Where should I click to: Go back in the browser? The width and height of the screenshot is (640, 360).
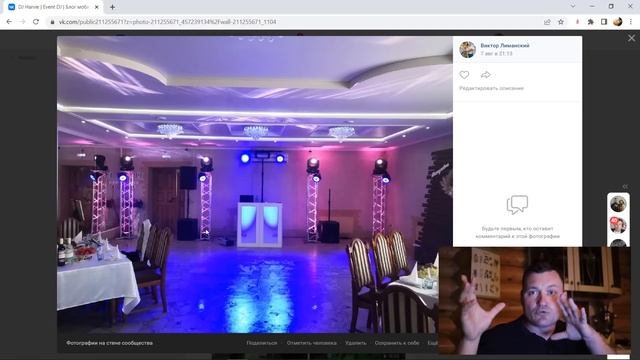[x=9, y=22]
